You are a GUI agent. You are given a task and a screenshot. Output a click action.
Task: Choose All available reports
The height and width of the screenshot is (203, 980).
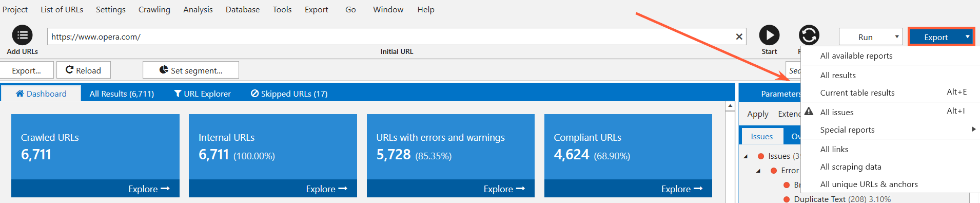tap(856, 56)
